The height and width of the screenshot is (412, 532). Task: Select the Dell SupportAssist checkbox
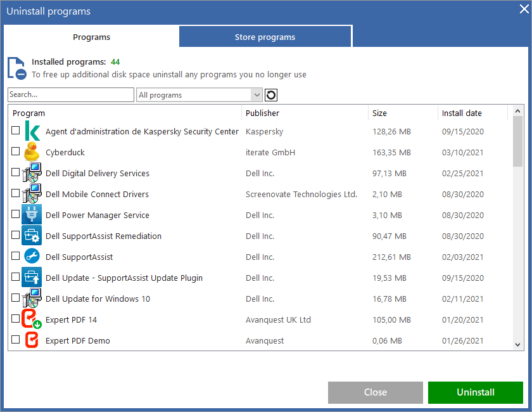point(16,256)
